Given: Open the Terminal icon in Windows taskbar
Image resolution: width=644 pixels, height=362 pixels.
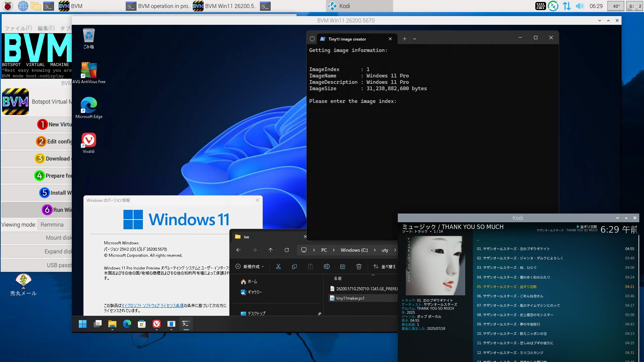Looking at the screenshot, I should pyautogui.click(x=186, y=324).
